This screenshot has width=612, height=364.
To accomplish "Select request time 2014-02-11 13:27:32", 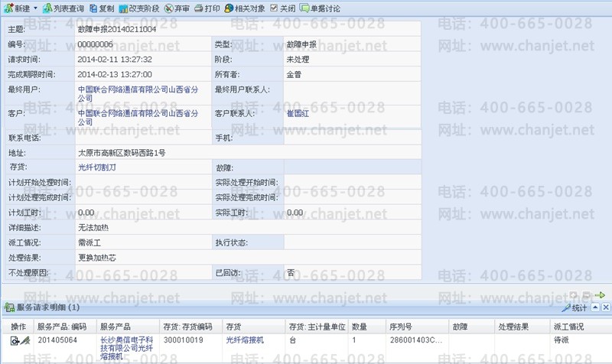I will click(115, 60).
